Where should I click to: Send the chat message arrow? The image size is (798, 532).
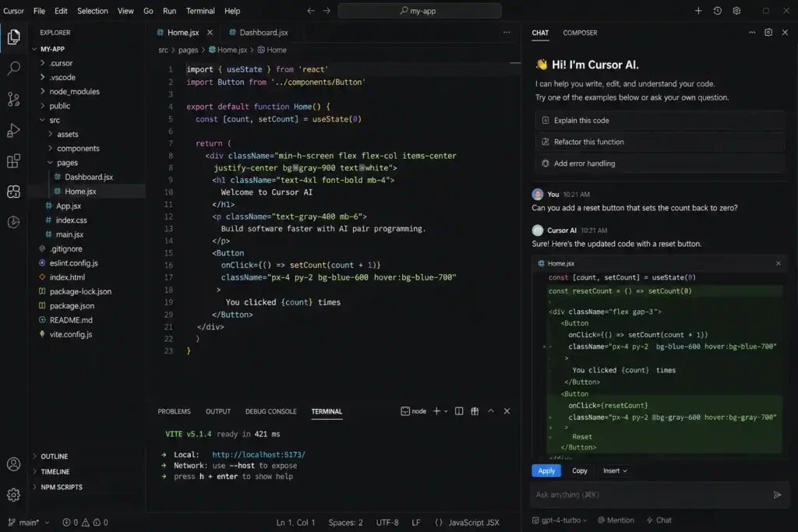coord(777,495)
